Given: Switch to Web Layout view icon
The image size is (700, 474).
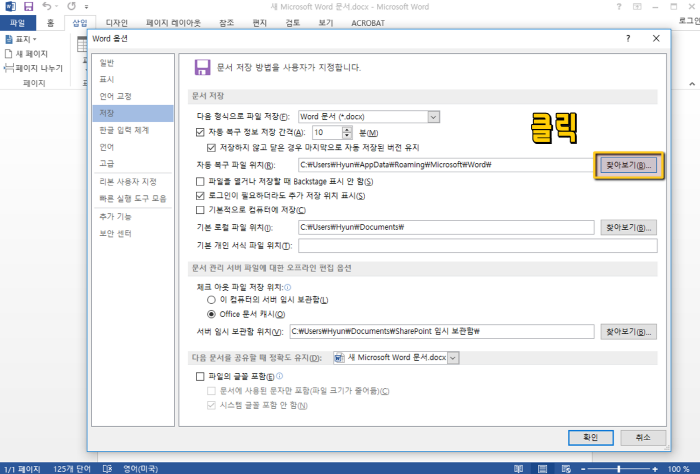Looking at the screenshot, I should click(x=566, y=468).
